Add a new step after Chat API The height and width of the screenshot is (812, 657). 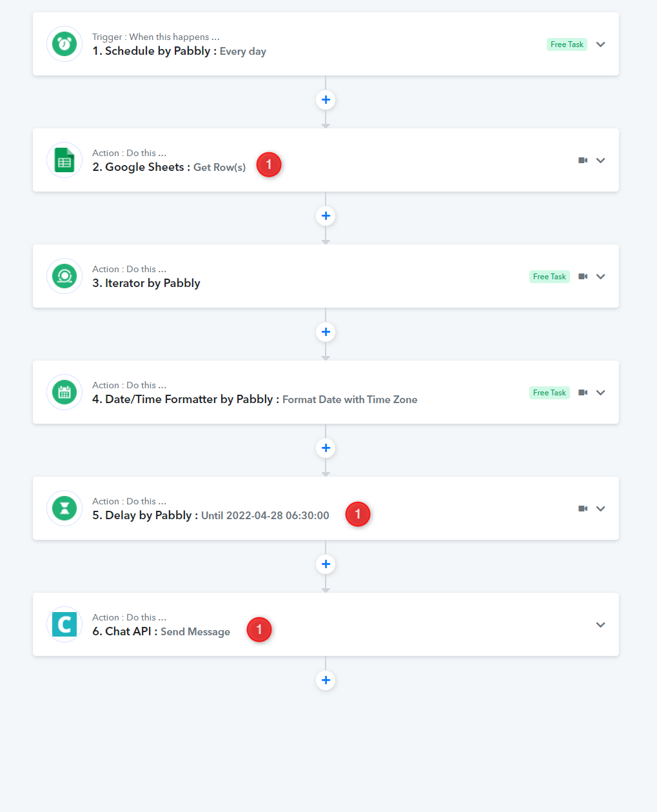pyautogui.click(x=326, y=680)
